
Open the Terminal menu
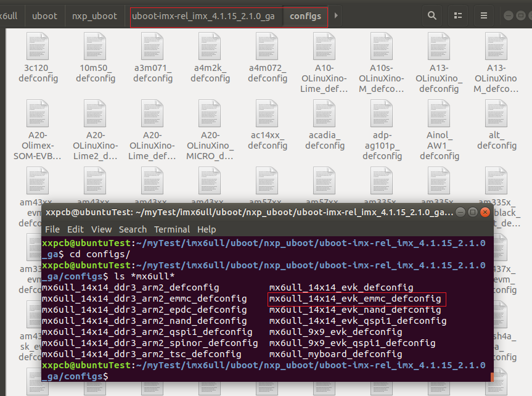pos(172,229)
